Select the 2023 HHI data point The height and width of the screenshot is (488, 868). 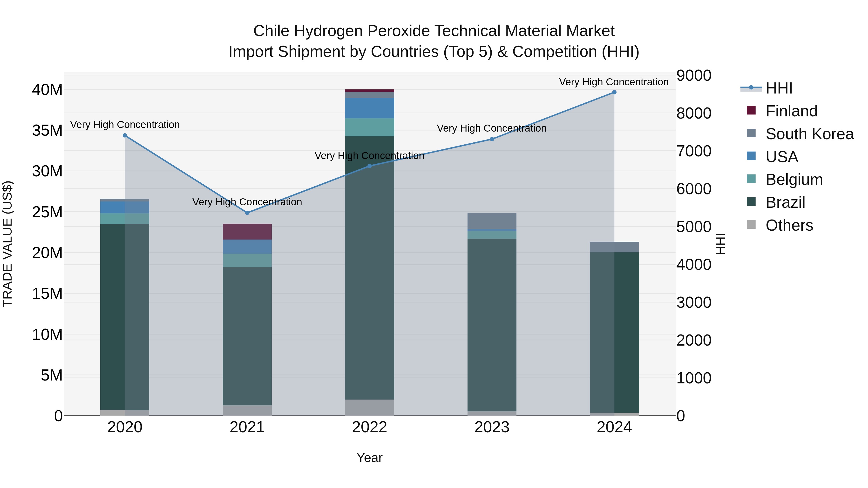tap(492, 139)
